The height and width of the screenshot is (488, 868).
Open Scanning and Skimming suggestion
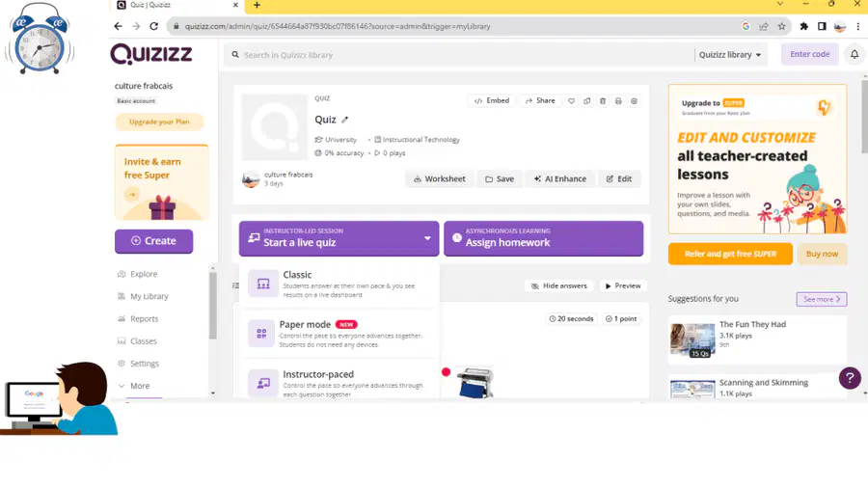(757, 388)
